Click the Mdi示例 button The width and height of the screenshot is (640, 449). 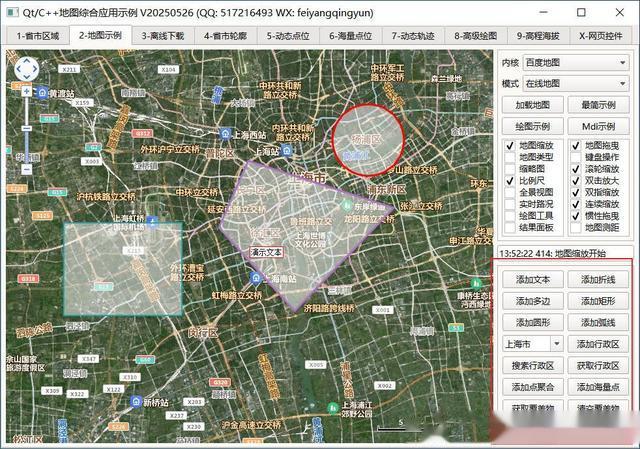598,126
